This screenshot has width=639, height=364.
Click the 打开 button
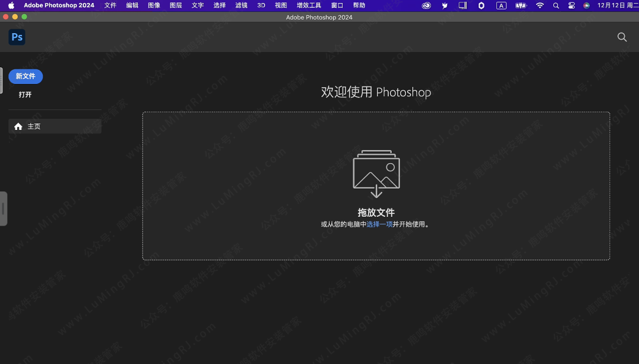coord(25,95)
